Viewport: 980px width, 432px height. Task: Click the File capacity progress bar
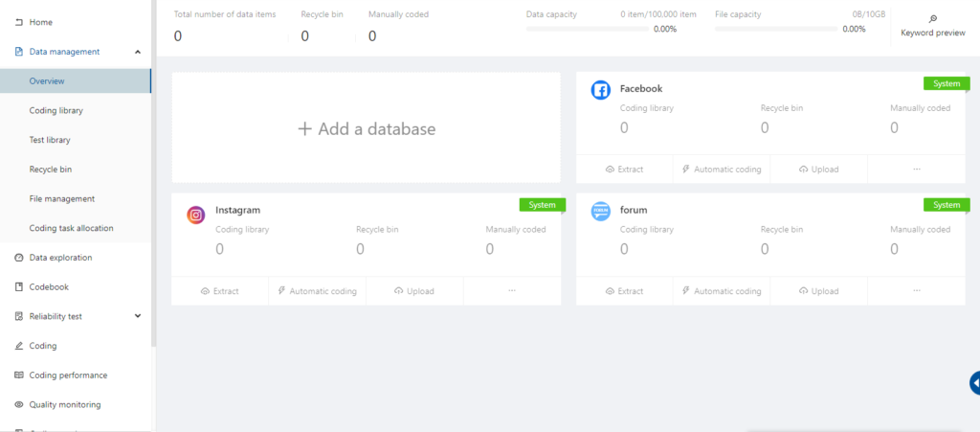(x=774, y=30)
